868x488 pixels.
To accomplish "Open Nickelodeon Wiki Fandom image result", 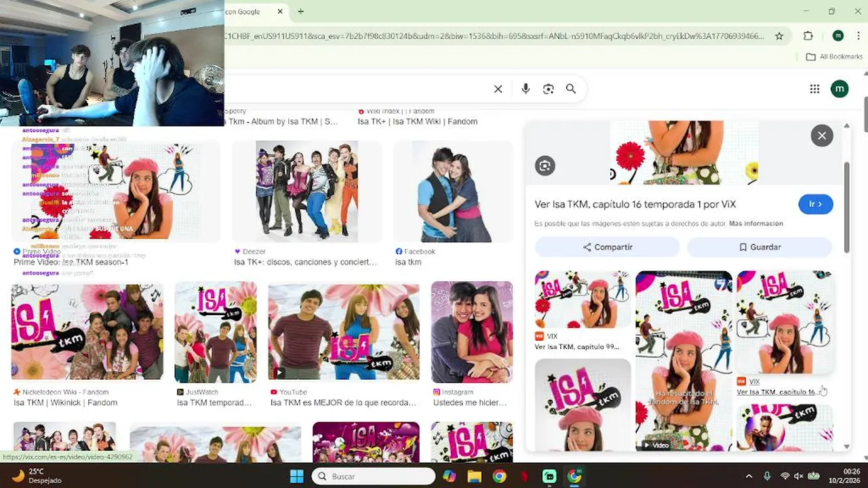I will [87, 331].
